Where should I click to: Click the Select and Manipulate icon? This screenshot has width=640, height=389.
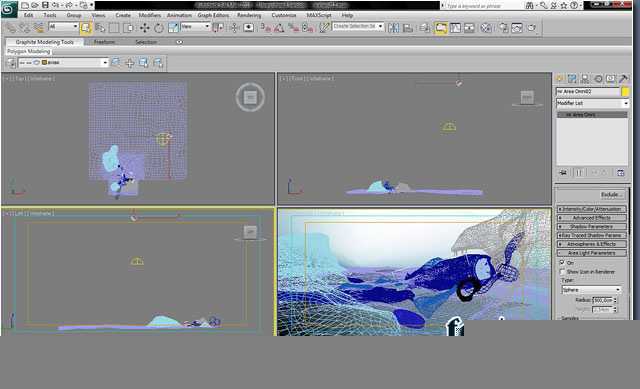pyautogui.click(x=234, y=28)
